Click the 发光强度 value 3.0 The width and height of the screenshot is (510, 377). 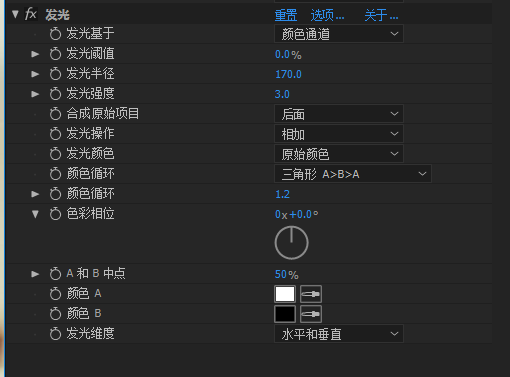coord(282,94)
